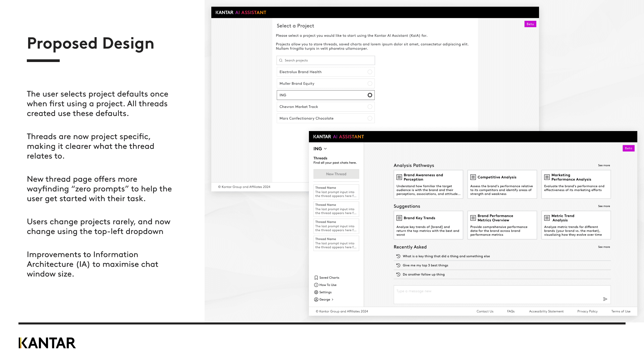The height and width of the screenshot is (362, 644).
Task: Select the Electrolux Brand Health radio button
Action: pos(370,72)
